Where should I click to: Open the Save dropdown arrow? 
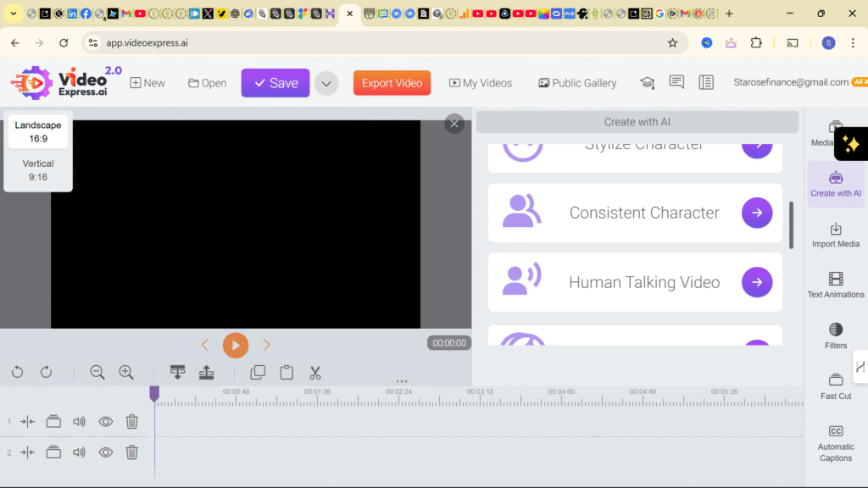tap(326, 82)
